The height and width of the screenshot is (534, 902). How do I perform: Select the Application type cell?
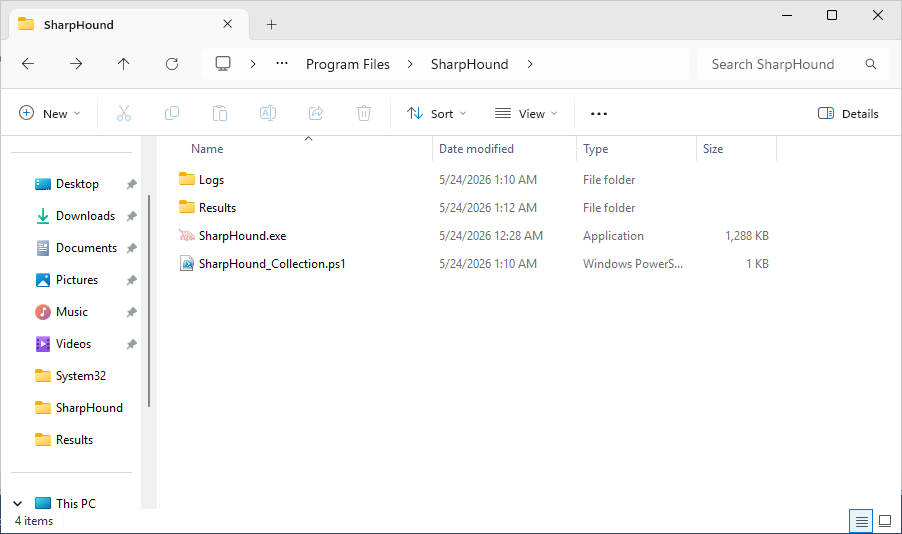[x=613, y=236]
